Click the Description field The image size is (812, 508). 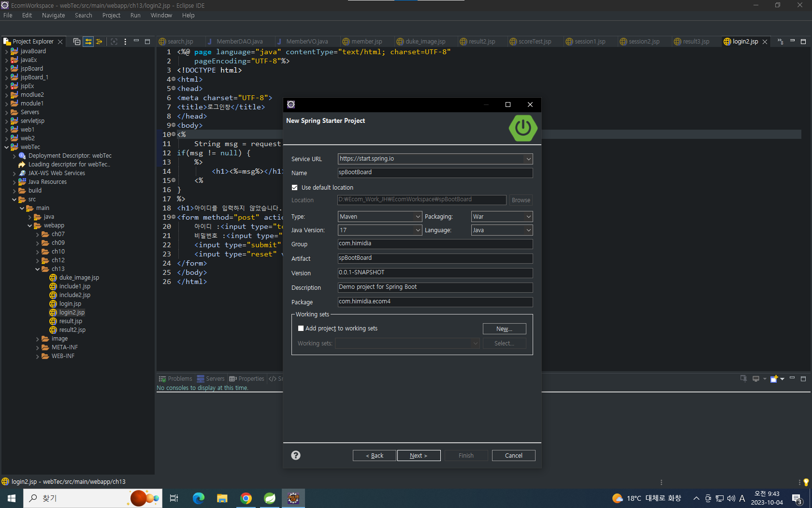tap(435, 287)
